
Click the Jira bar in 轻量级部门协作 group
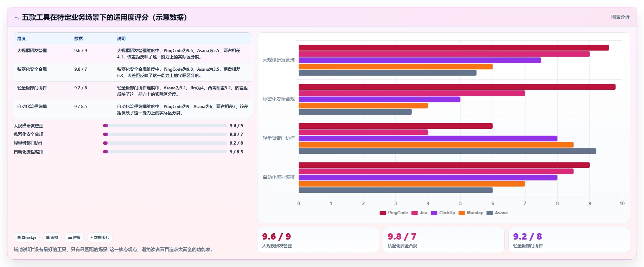click(x=363, y=132)
